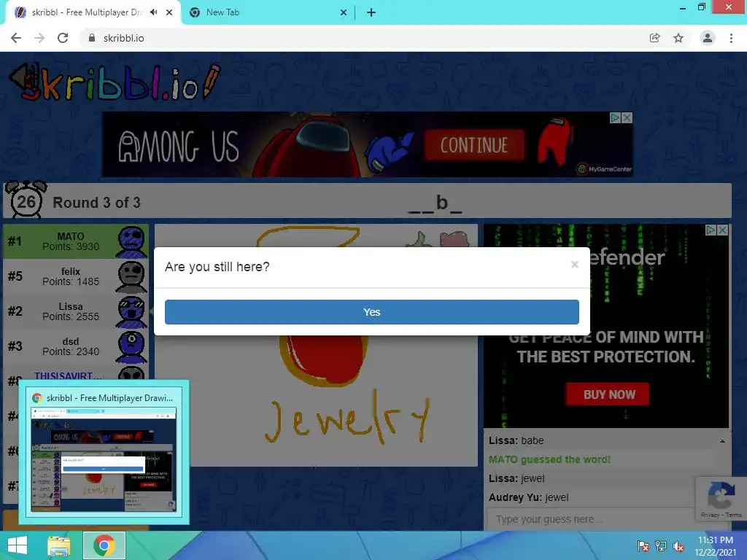Click BUY NOW on the antivirus ad
This screenshot has height=560, width=747.
pyautogui.click(x=608, y=394)
